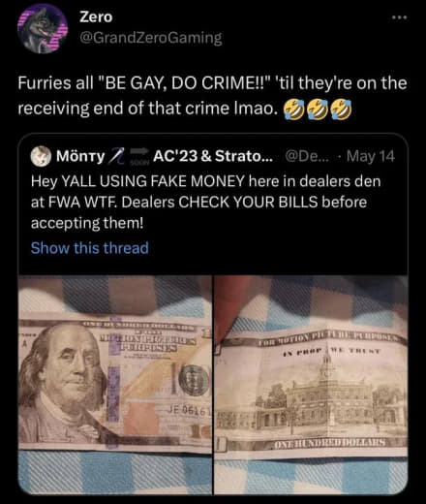Screen dimensions: 426x504
Task: Click the JE 06161 serial number on bill
Action: (x=189, y=411)
